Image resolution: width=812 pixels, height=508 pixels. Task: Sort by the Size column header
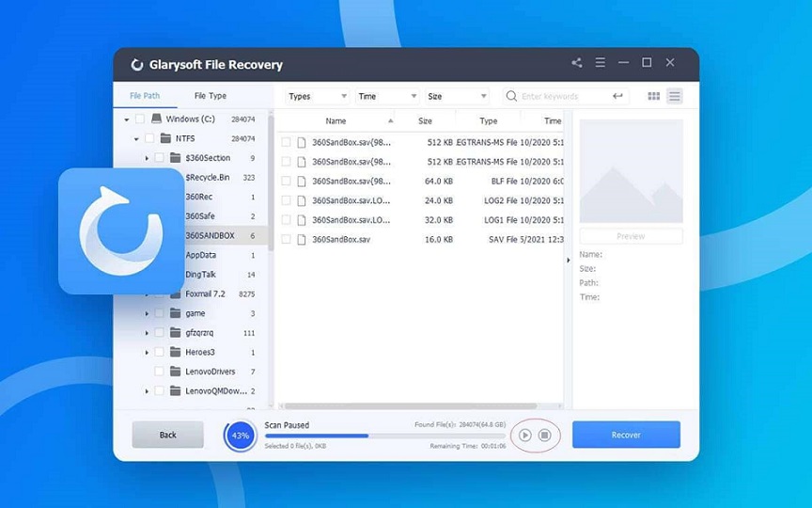pyautogui.click(x=425, y=120)
